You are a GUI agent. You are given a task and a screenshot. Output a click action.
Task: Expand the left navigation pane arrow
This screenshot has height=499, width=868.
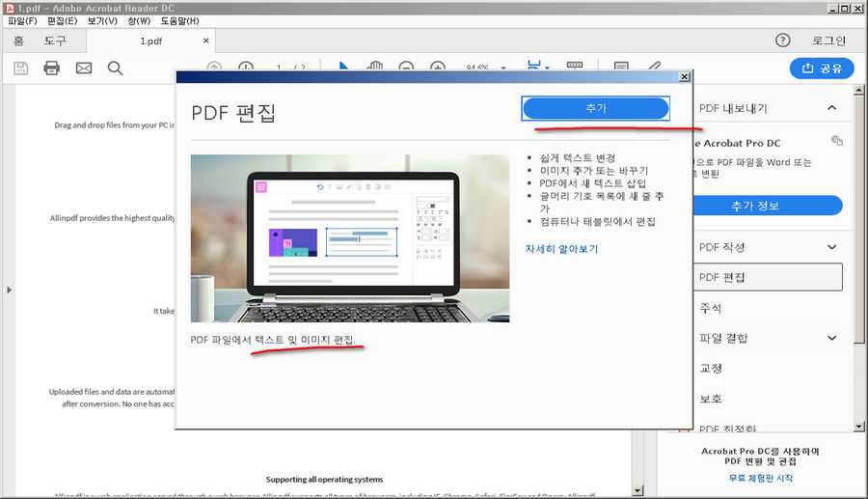point(9,290)
